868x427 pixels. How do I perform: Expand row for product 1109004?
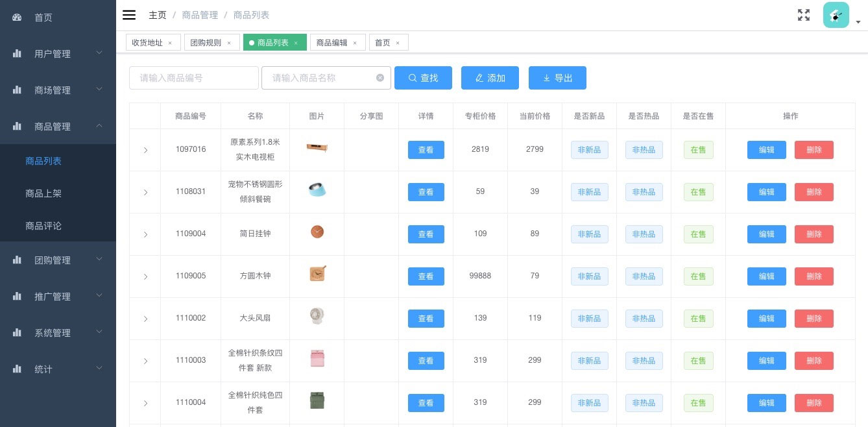(x=145, y=234)
